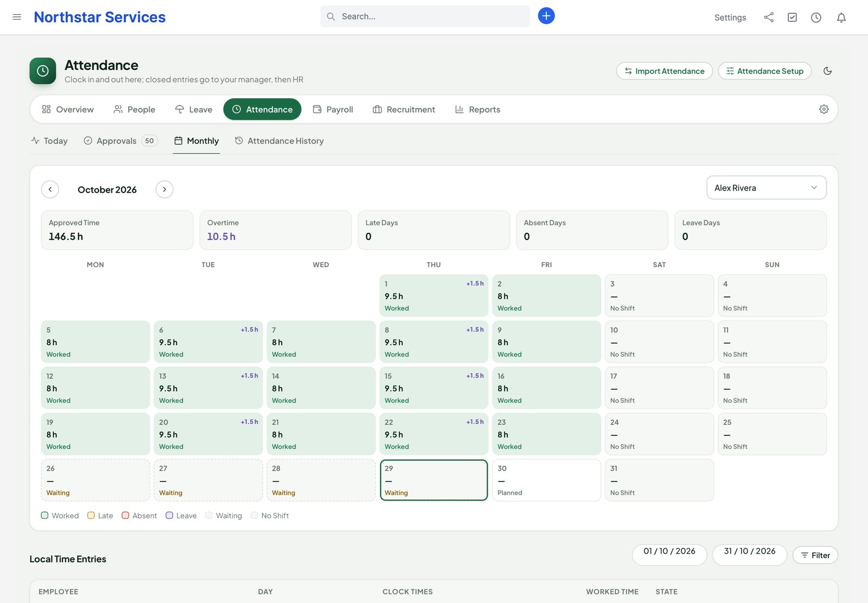Screen dimensions: 868x603
Task: Click in the Search field
Action: (425, 16)
